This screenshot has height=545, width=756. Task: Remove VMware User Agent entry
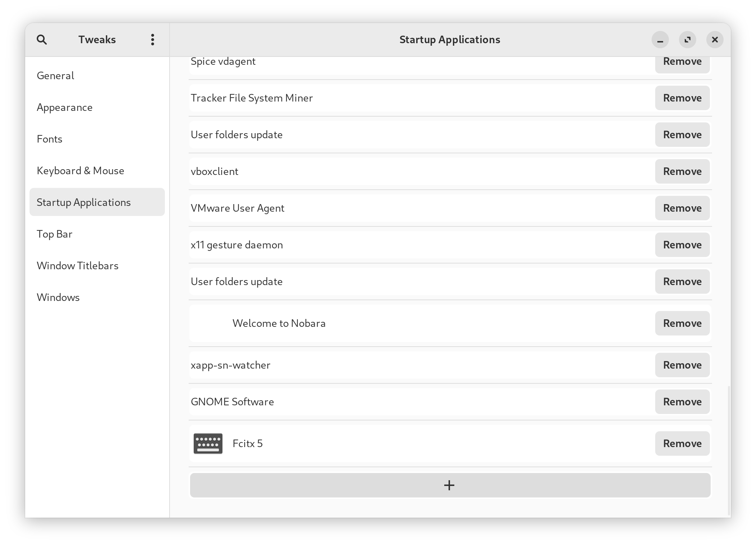[x=682, y=208]
